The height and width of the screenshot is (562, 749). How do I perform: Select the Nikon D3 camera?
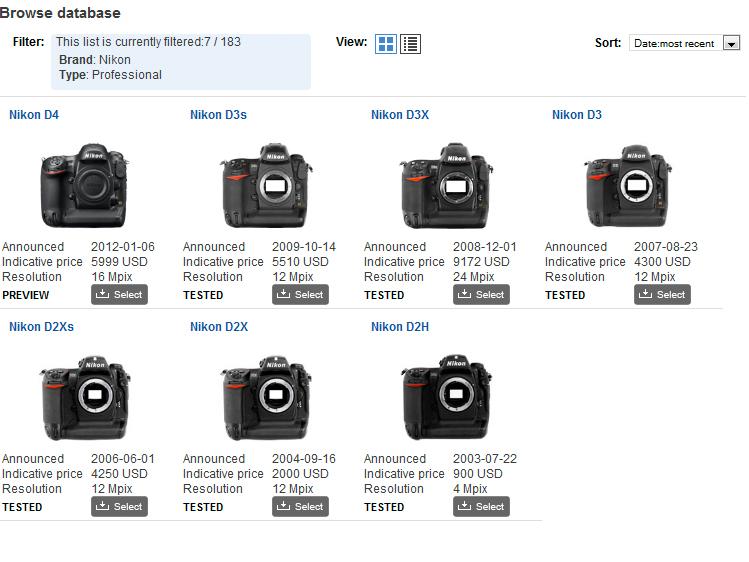coord(663,295)
